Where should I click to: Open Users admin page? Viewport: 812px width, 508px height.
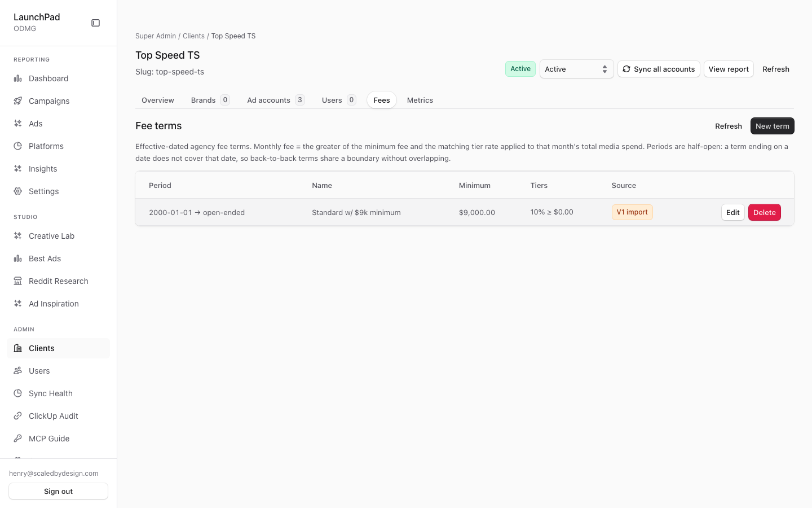pos(59,371)
